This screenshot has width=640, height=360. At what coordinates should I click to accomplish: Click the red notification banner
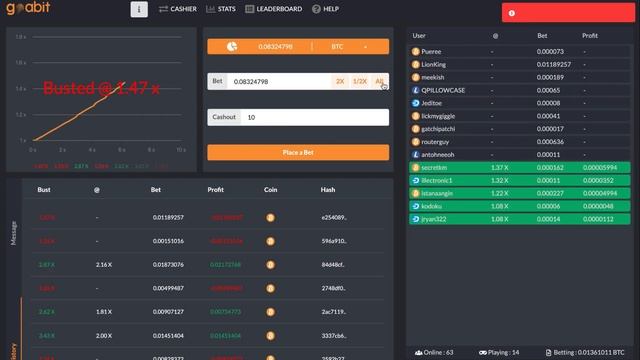click(x=568, y=13)
